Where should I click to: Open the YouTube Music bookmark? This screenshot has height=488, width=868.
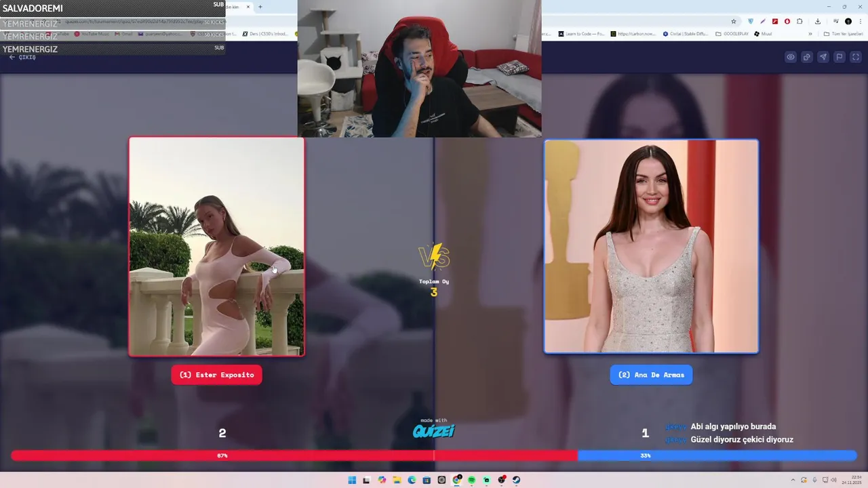click(x=92, y=34)
